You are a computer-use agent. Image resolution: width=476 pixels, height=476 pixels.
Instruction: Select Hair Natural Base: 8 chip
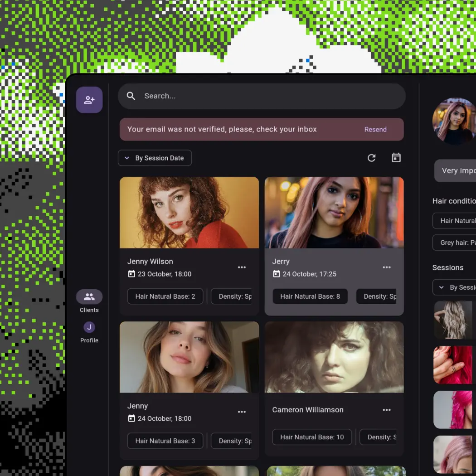[x=310, y=296]
